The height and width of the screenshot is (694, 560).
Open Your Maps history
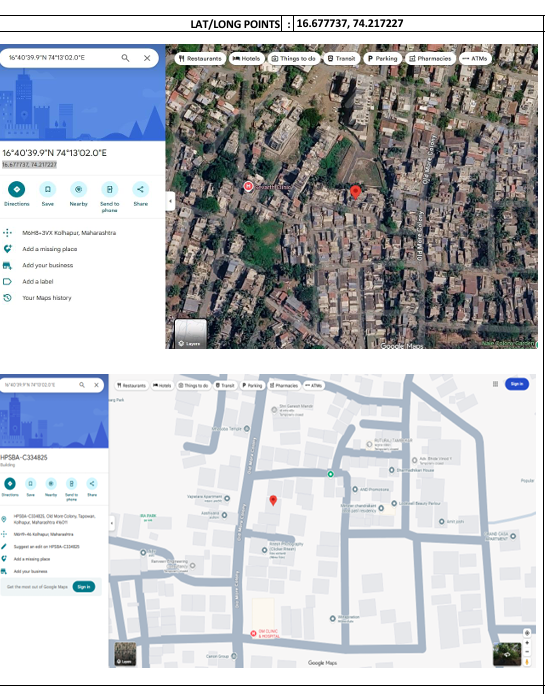point(46,298)
